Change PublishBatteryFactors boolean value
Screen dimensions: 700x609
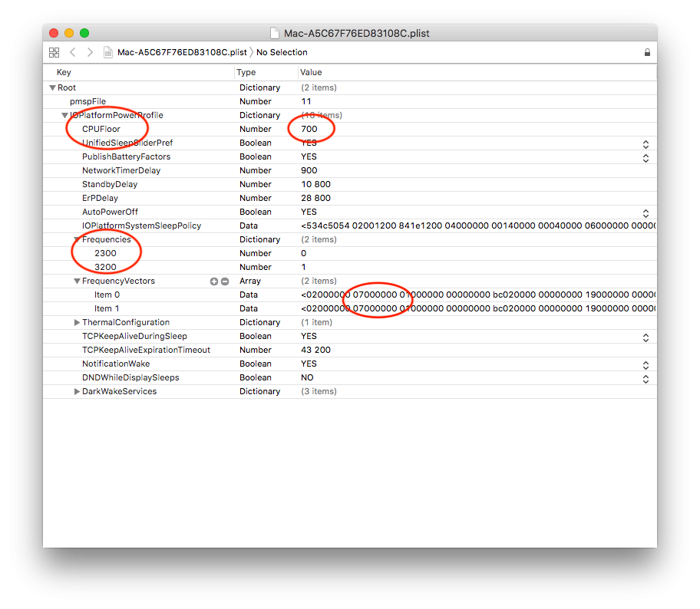tap(646, 157)
